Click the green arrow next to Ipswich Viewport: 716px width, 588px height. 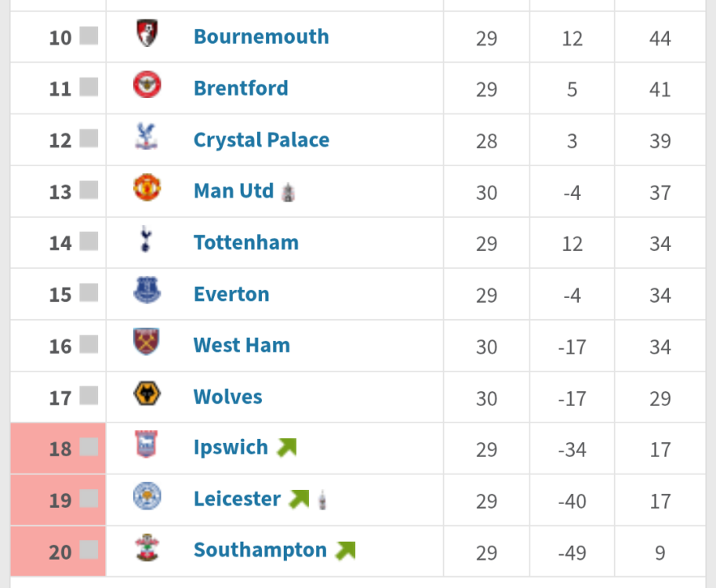tap(287, 448)
